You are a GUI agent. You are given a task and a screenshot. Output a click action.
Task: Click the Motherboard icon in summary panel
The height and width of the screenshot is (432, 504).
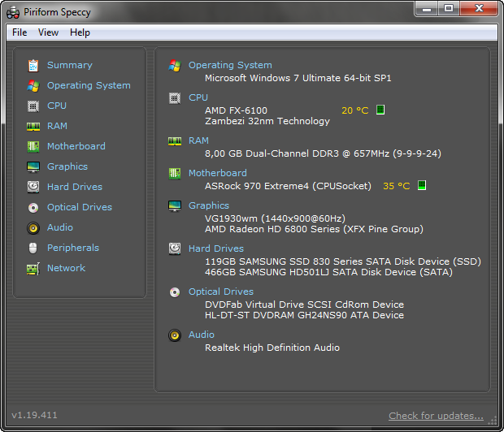point(175,174)
